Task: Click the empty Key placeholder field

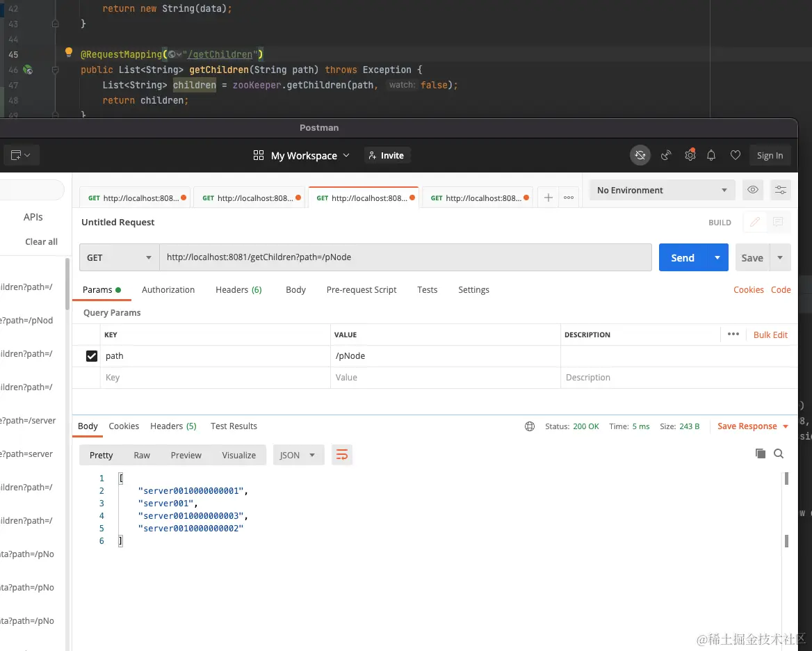Action: (x=215, y=378)
